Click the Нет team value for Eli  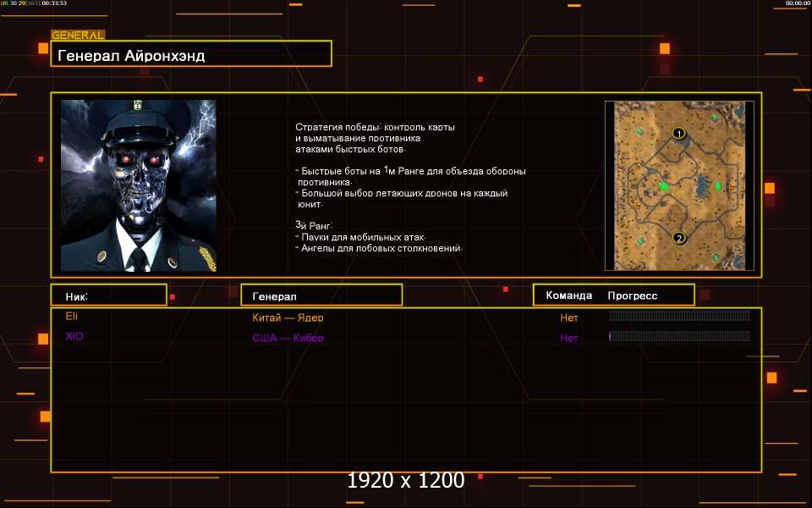(x=568, y=317)
